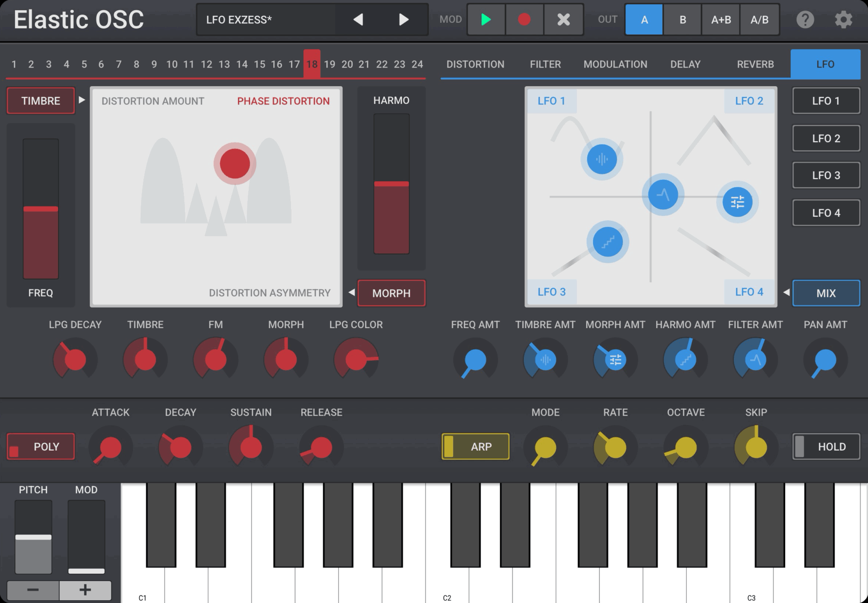Adjust the MORPH AMT knob
Viewport: 868px width, 603px height.
(615, 360)
